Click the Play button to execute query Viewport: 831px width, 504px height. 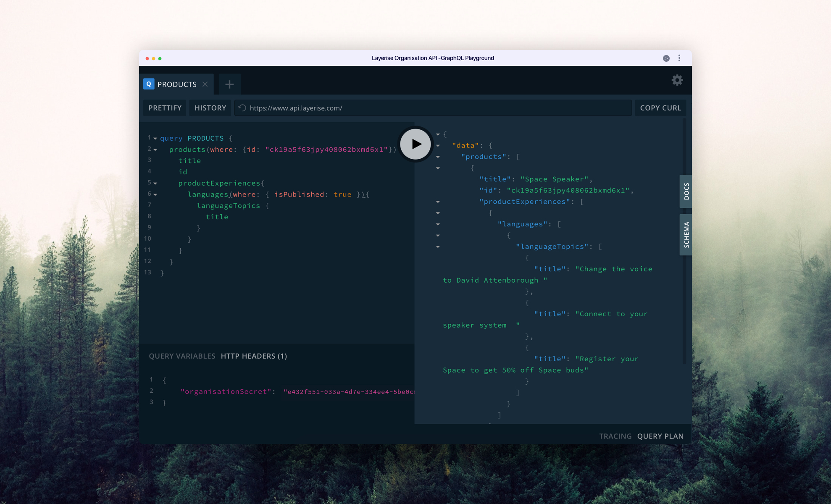coord(415,144)
